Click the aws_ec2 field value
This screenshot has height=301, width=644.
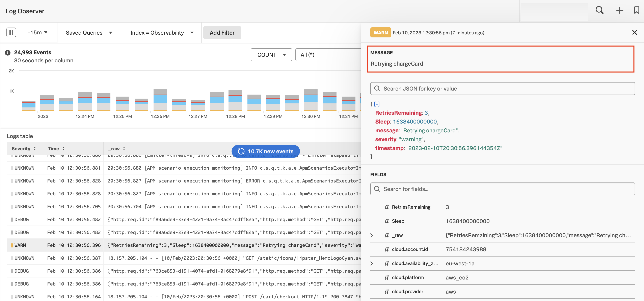point(457,277)
